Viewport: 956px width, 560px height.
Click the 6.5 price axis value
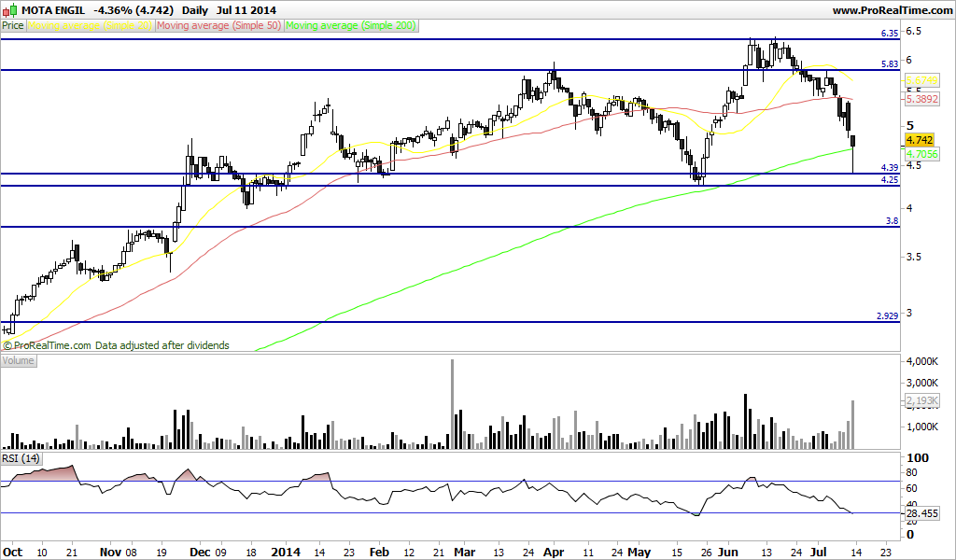(x=913, y=31)
